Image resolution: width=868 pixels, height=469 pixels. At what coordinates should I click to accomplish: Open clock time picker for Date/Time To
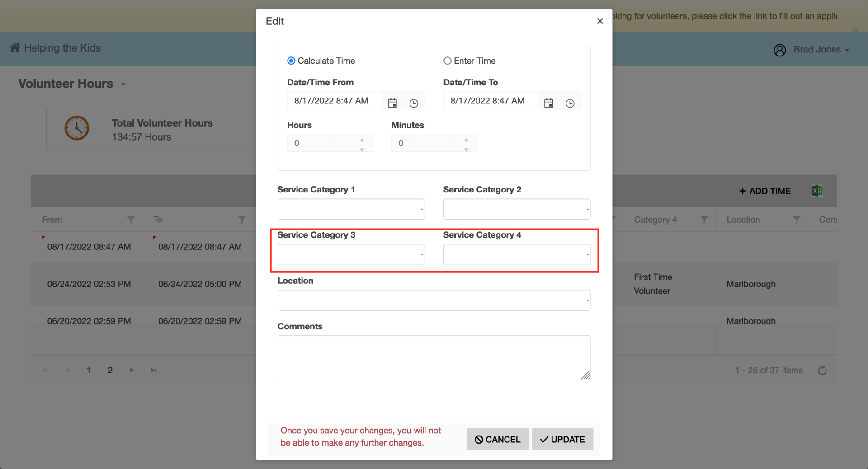click(570, 103)
